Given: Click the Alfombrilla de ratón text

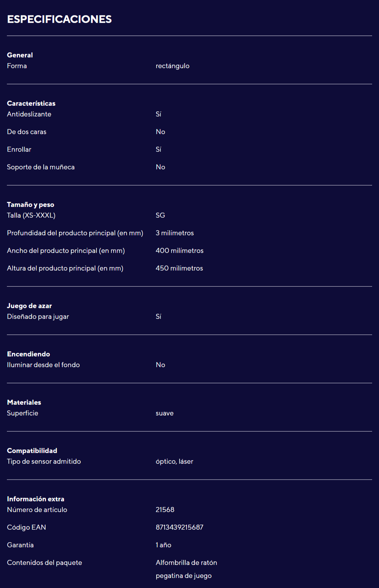Looking at the screenshot, I should tap(186, 563).
